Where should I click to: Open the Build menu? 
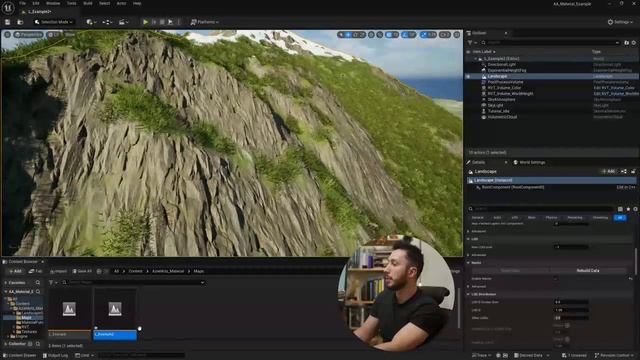88,3
